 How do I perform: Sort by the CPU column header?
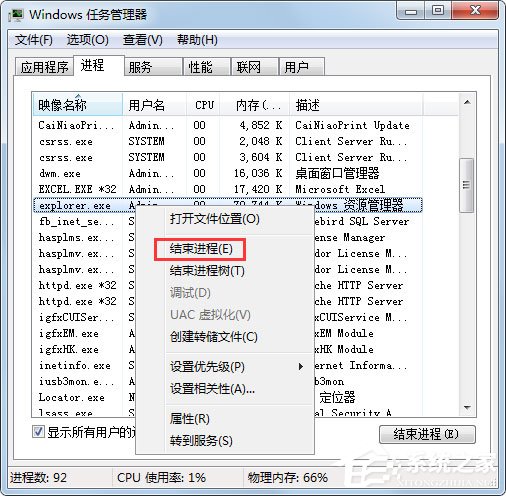[x=204, y=105]
